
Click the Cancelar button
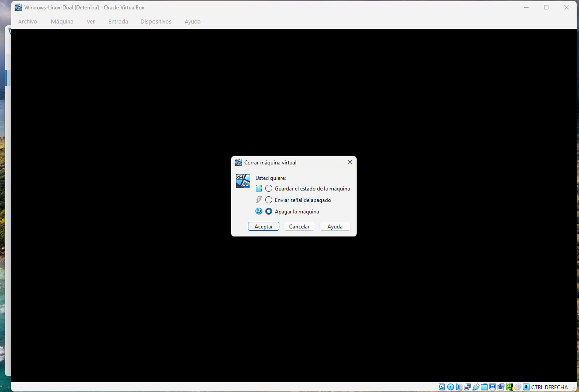coord(299,226)
